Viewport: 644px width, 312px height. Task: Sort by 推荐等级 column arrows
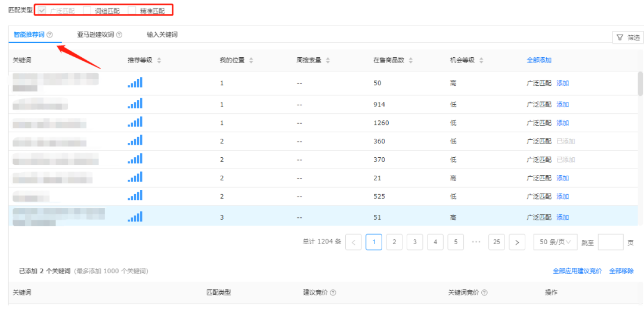[x=159, y=60]
